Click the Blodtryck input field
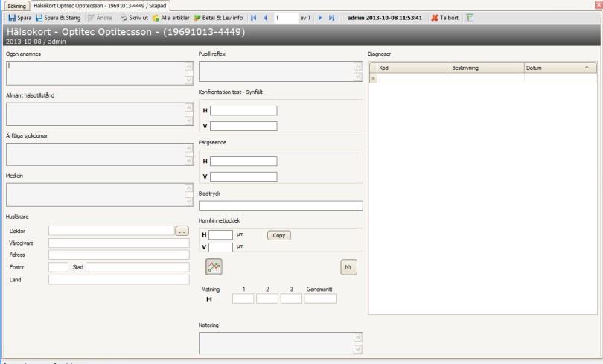Screen dimensions: 603x364 (281, 205)
